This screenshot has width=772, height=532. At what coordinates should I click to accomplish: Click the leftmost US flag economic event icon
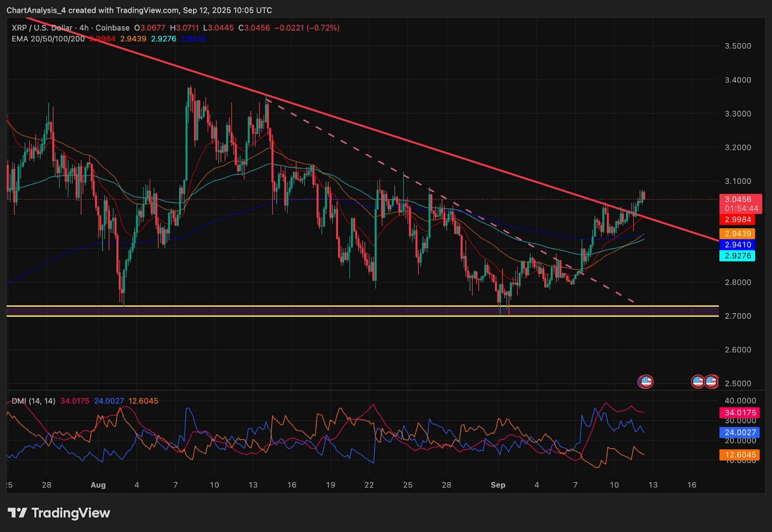[646, 382]
